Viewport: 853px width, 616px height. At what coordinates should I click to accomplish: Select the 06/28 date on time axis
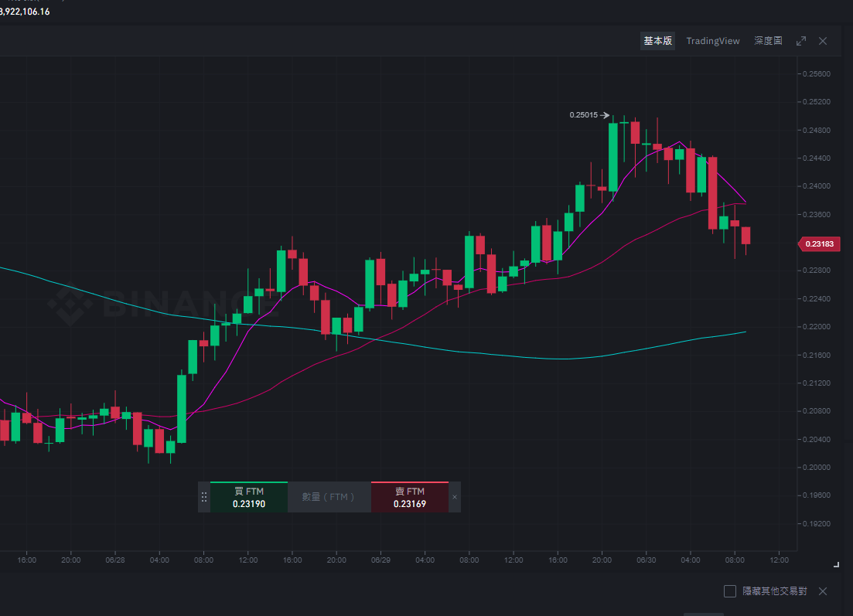115,560
